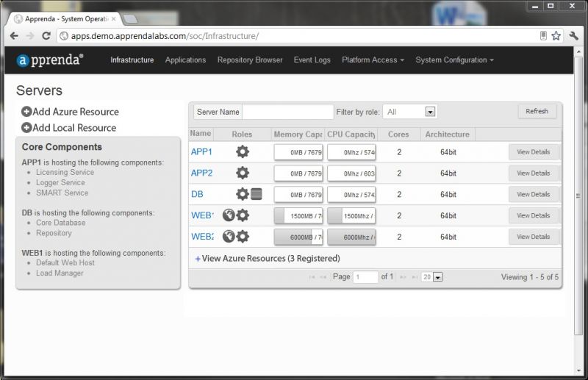The height and width of the screenshot is (380, 588).
Task: Click the gear role icon for DB
Action: pyautogui.click(x=243, y=194)
